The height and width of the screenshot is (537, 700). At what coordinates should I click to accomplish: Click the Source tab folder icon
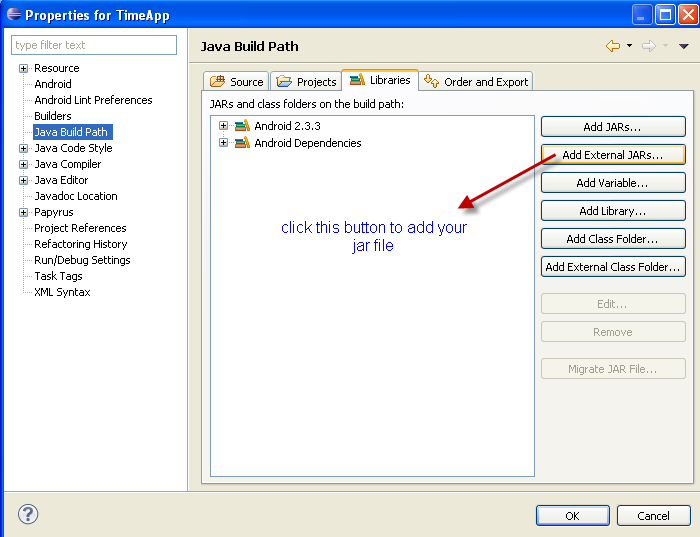[217, 81]
